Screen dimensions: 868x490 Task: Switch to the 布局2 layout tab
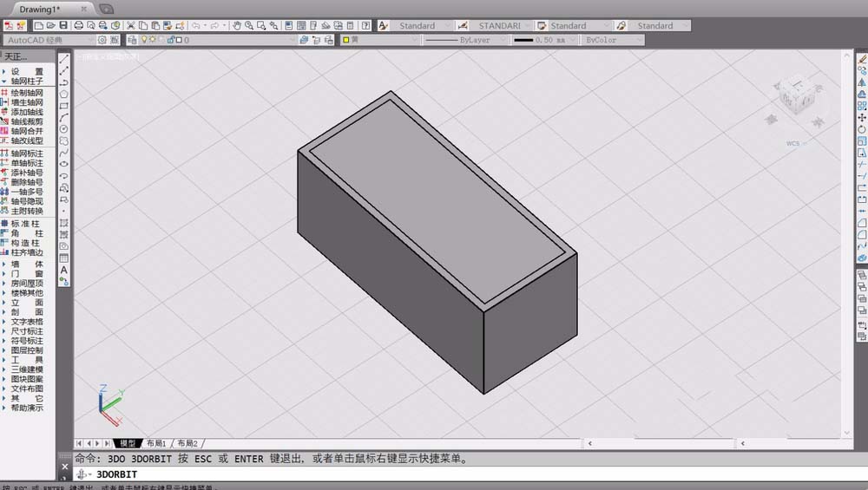click(187, 443)
